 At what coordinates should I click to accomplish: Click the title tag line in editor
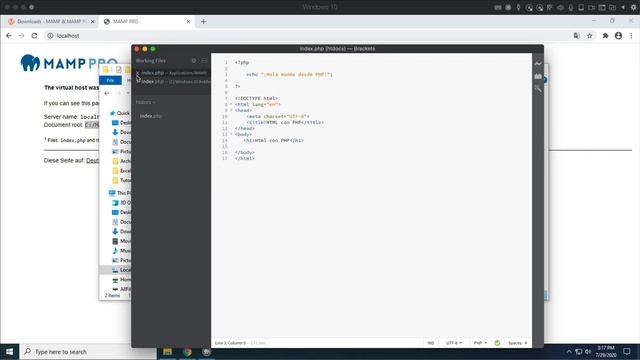(x=285, y=122)
